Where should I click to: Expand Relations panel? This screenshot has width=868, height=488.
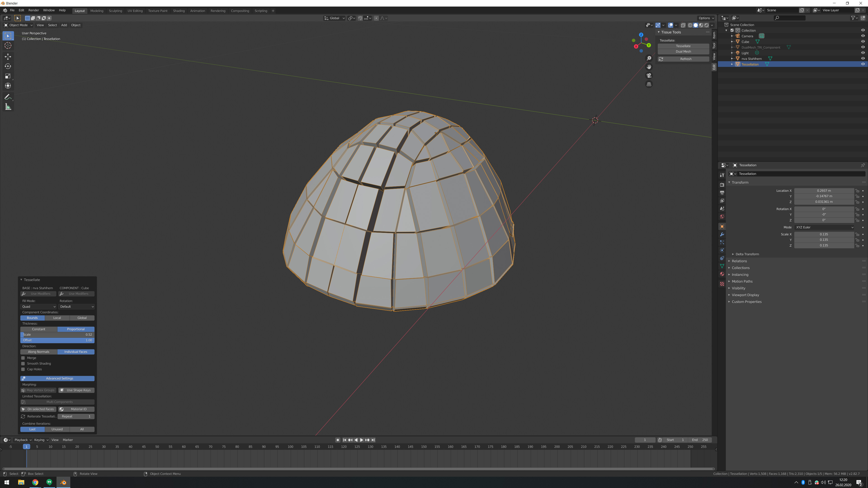click(739, 261)
